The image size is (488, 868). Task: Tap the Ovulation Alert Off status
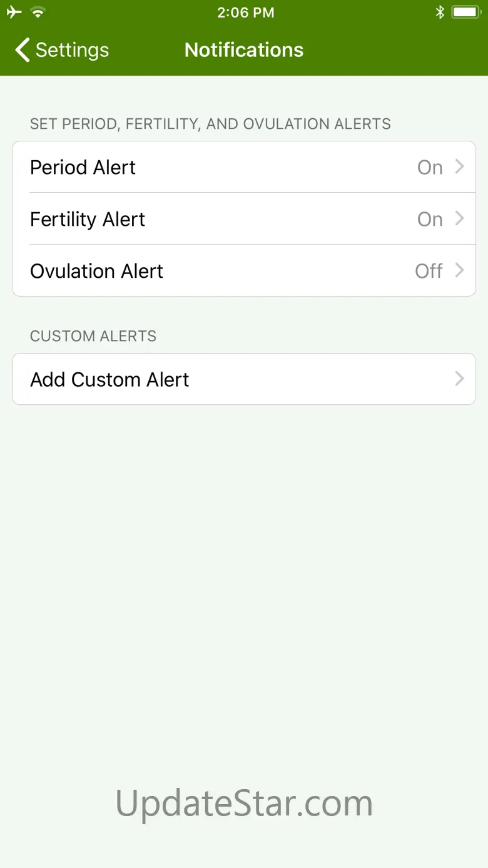pos(429,271)
